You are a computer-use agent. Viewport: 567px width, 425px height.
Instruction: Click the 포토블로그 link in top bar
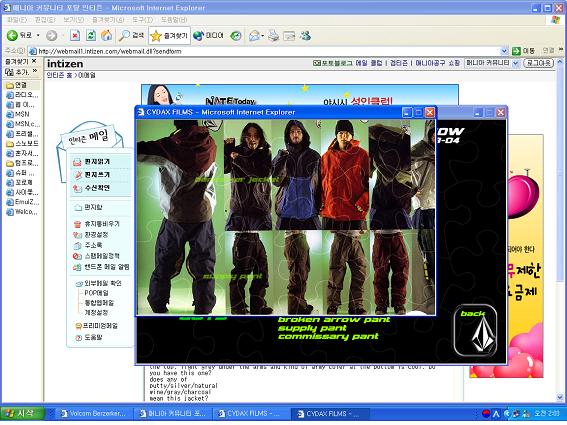coord(333,63)
